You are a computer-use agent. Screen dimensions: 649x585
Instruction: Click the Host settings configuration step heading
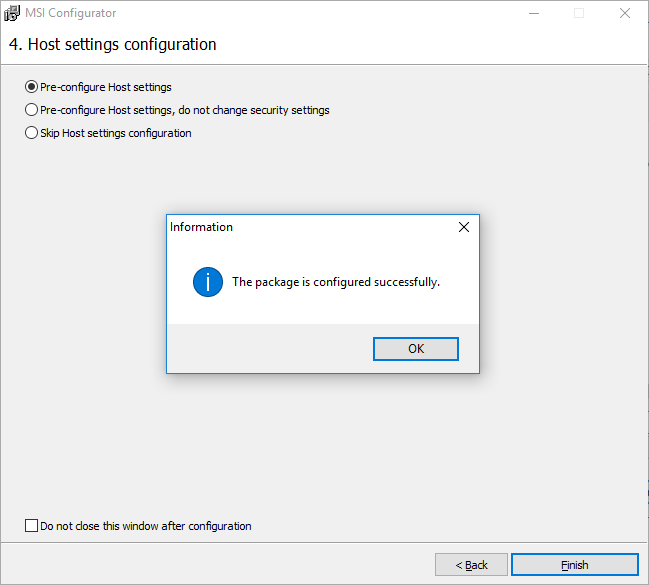pyautogui.click(x=112, y=44)
